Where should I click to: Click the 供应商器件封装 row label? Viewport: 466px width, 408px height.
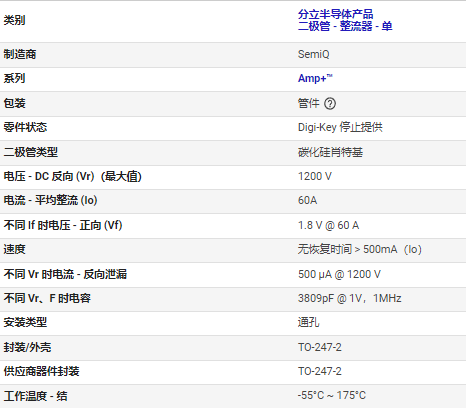[41, 371]
